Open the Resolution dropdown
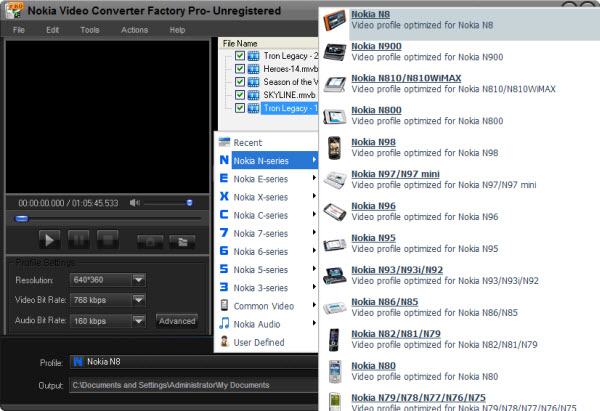Screen dimensions: 600x411 coord(139,280)
